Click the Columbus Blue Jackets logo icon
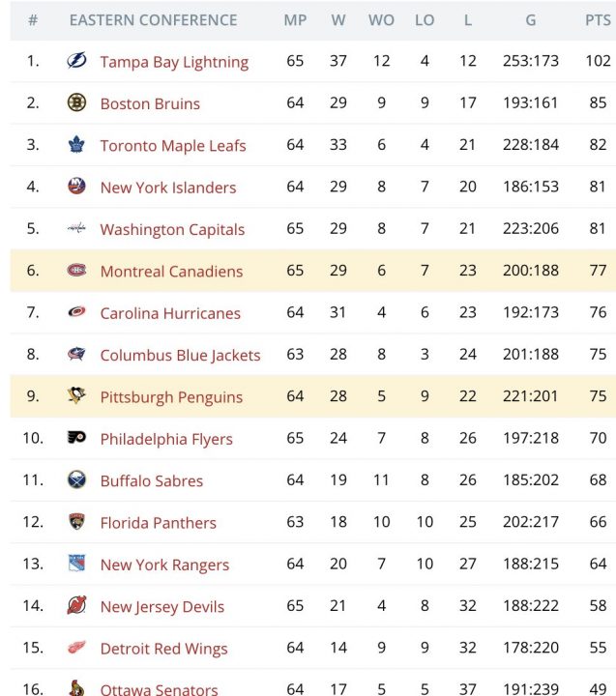 [76, 355]
